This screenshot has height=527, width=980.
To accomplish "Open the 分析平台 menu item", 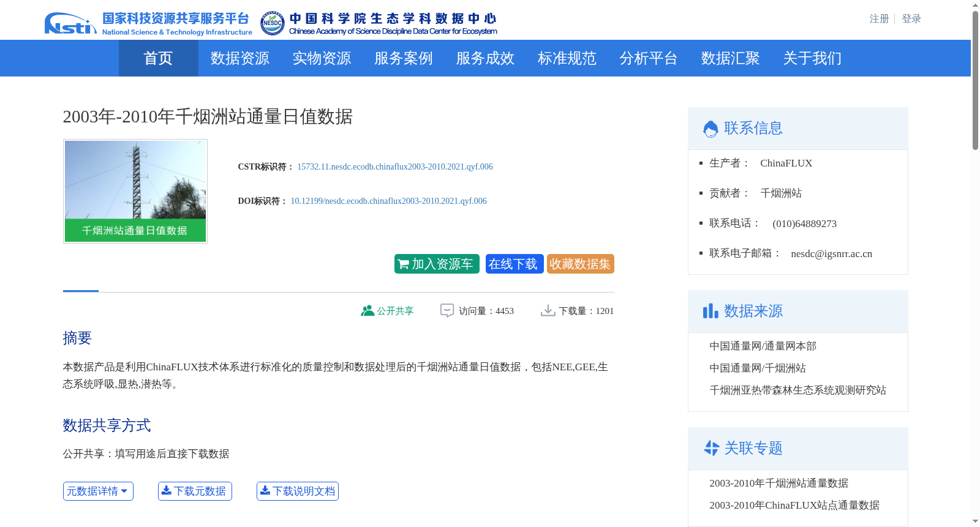I will 649,58.
